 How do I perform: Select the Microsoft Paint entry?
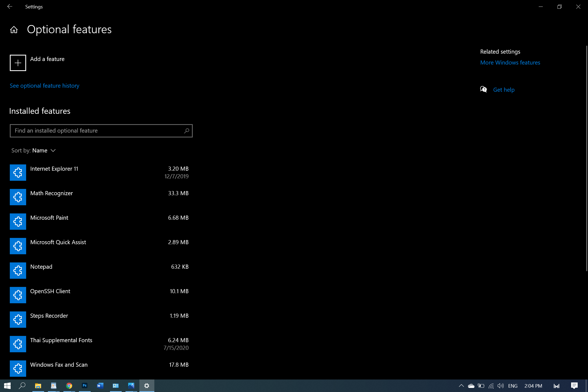tap(101, 222)
